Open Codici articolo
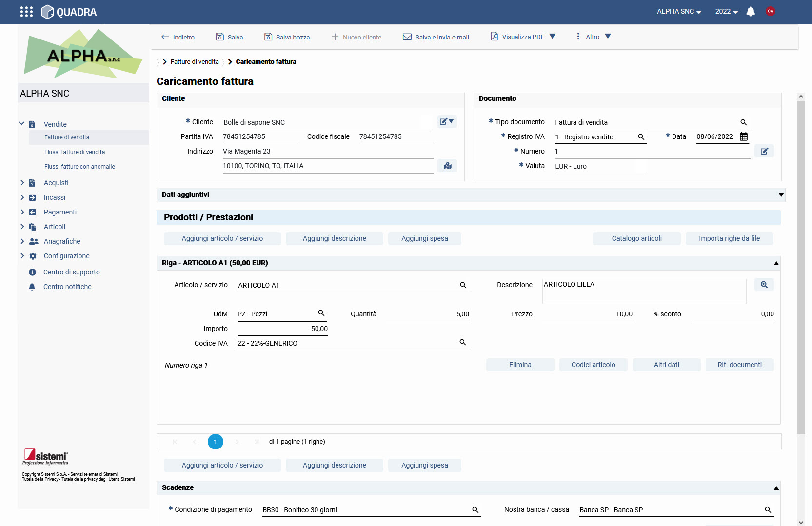 pos(594,365)
